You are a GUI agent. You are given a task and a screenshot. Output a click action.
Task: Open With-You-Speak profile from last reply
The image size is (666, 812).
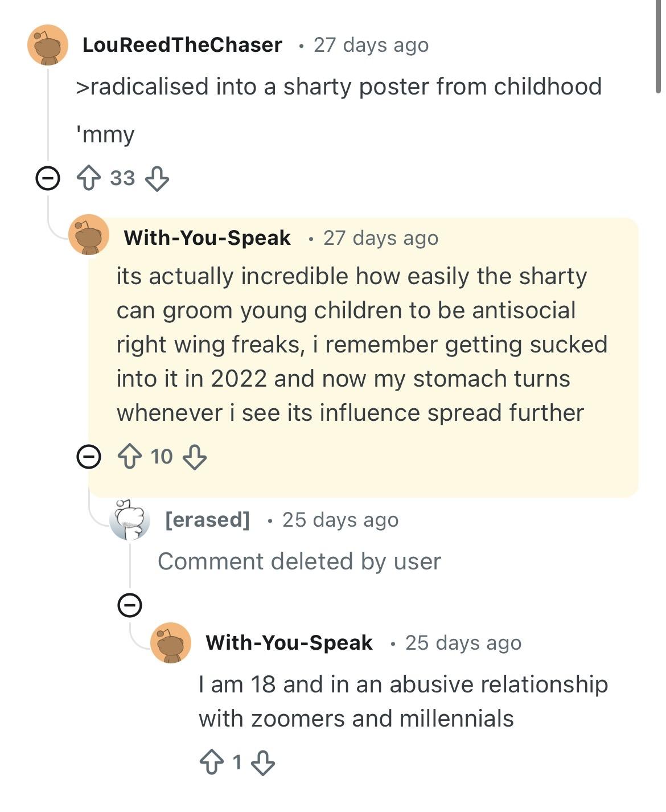tap(289, 642)
